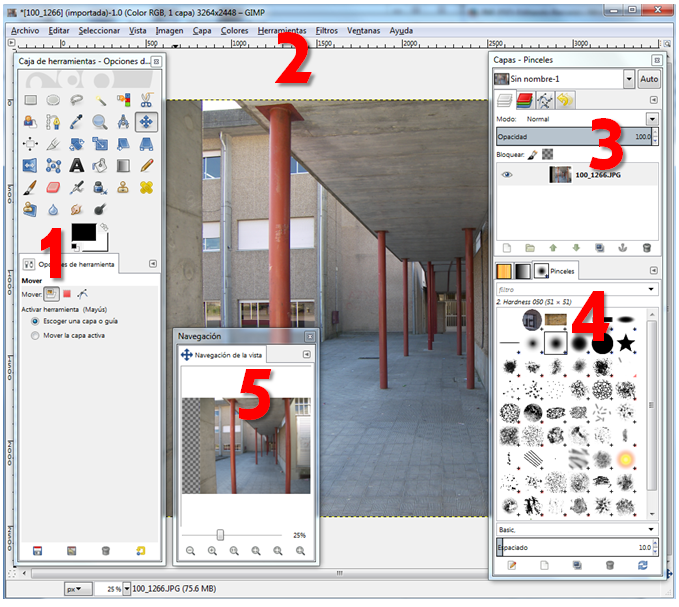Image resolution: width=679 pixels, height=607 pixels.
Task: Select the Measure compass tool
Action: (x=123, y=122)
